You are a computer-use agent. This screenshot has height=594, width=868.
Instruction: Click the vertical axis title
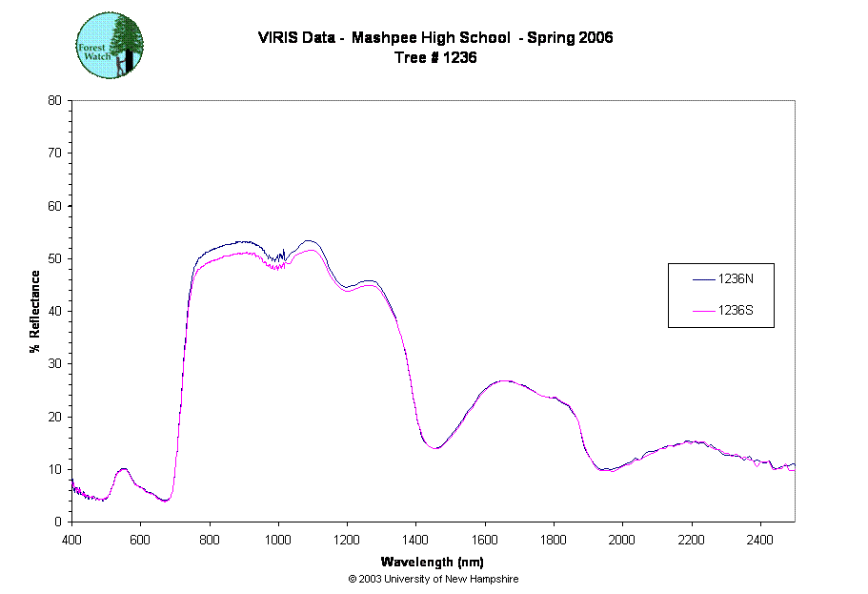click(35, 310)
